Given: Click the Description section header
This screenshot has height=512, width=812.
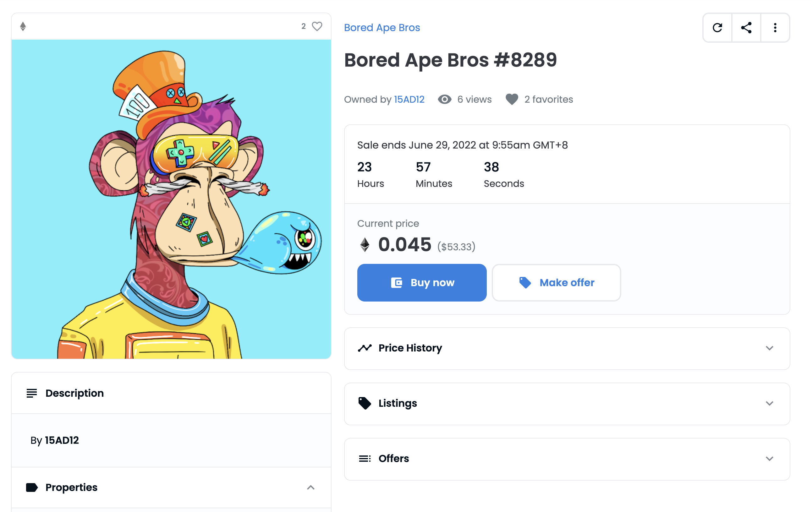Looking at the screenshot, I should tap(74, 393).
